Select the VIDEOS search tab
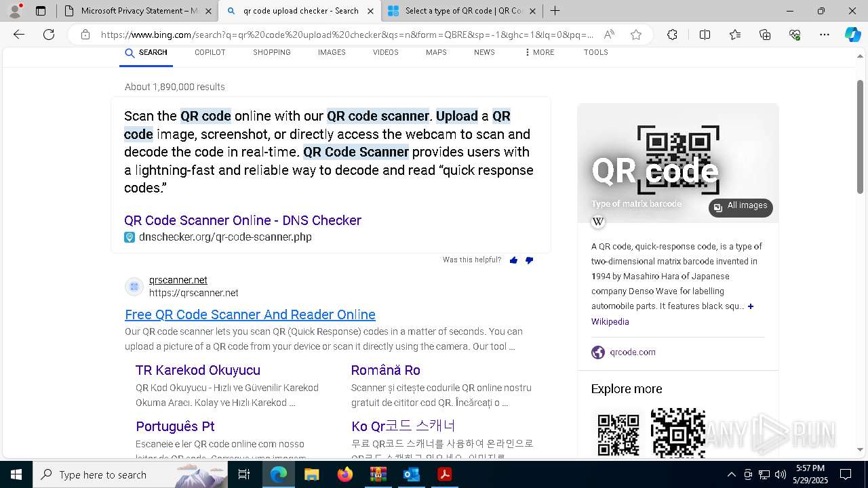868x488 pixels. (386, 52)
